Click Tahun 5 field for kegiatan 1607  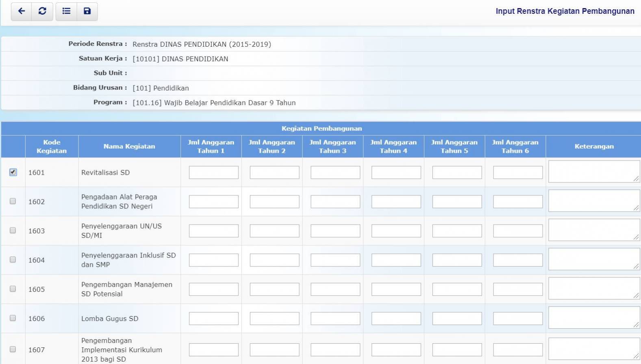(x=457, y=350)
